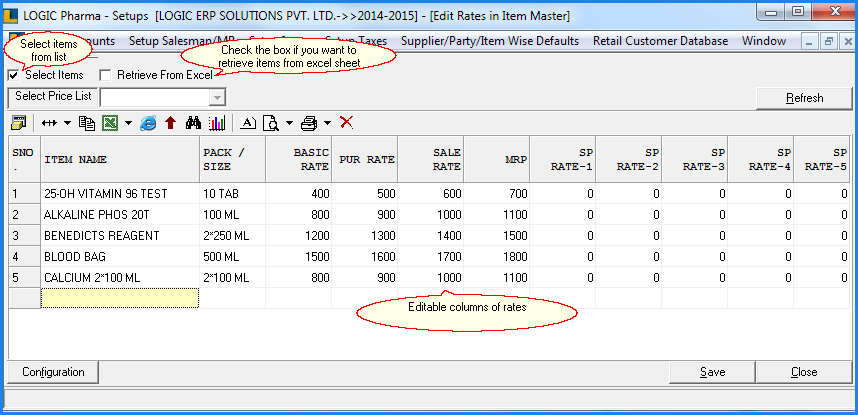Click the 2*250 ML pack size cell
Image resolution: width=858 pixels, height=415 pixels.
(x=233, y=235)
